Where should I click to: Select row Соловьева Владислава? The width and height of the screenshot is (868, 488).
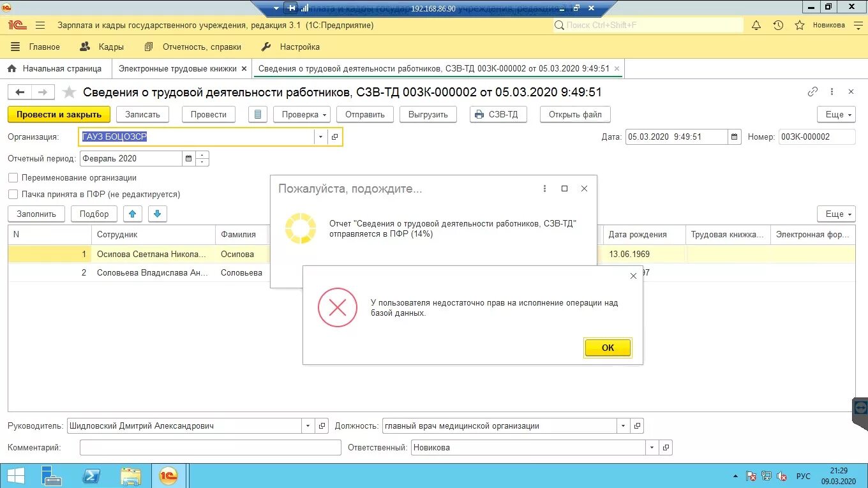(x=431, y=272)
